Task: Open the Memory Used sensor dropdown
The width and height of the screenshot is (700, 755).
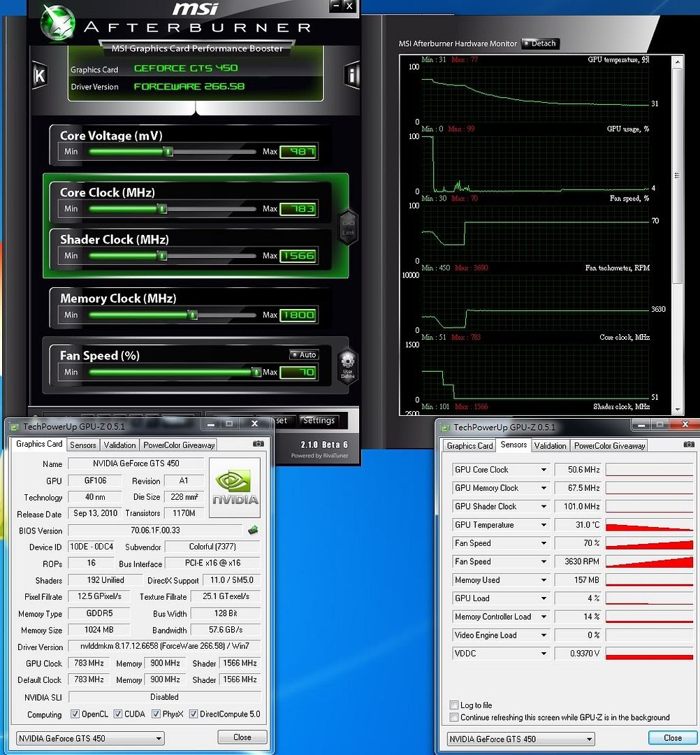Action: click(544, 580)
